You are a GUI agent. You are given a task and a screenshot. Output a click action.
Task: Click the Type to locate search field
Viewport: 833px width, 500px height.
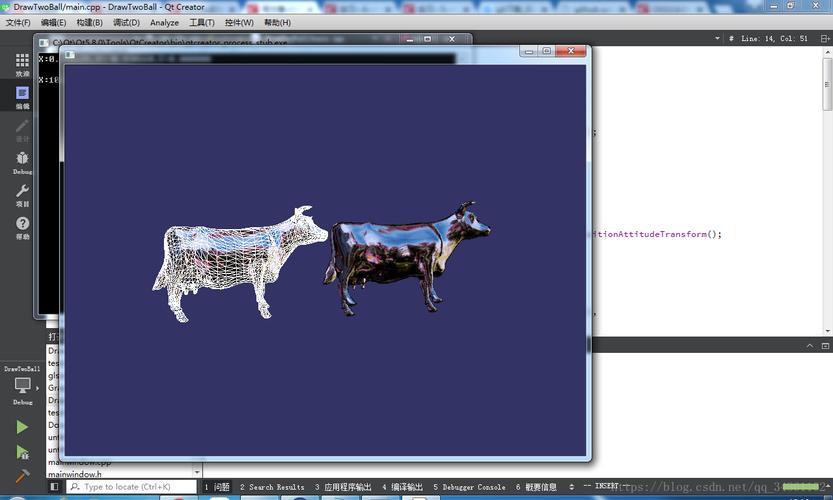tap(131, 486)
